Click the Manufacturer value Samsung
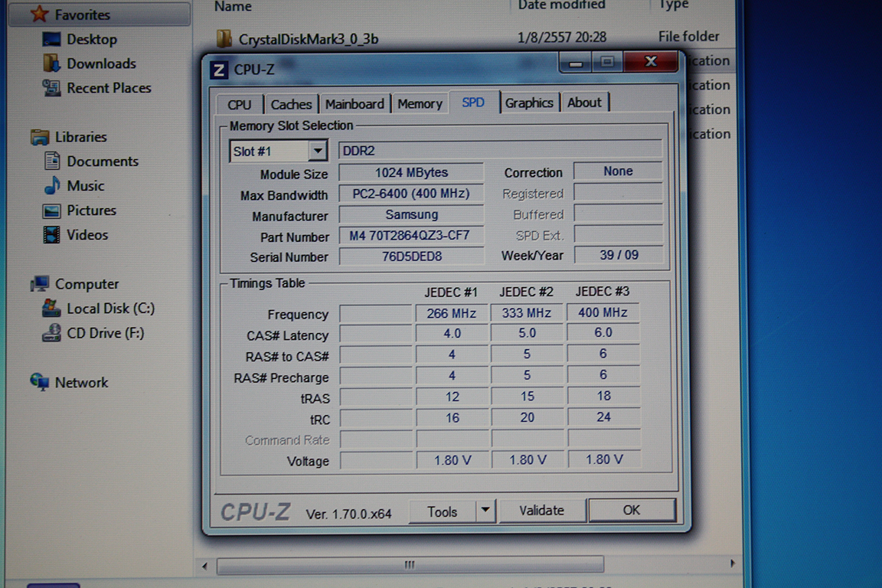 pyautogui.click(x=411, y=214)
